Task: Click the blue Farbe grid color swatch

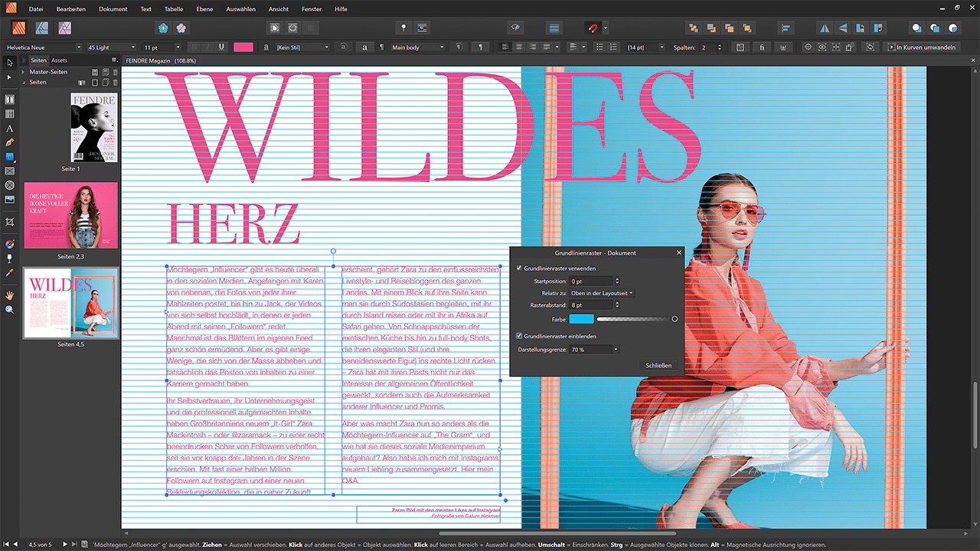Action: pos(581,318)
